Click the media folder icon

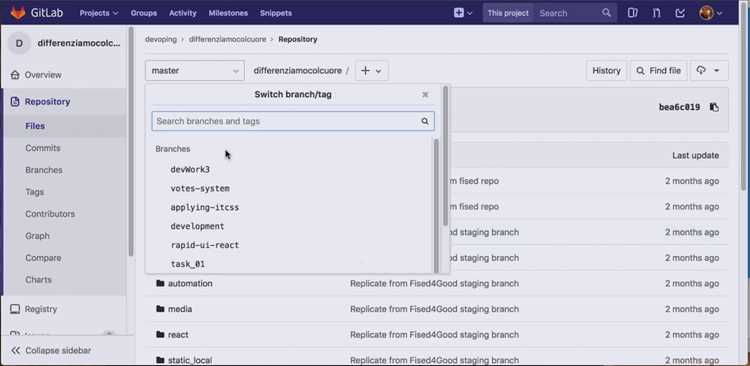160,309
